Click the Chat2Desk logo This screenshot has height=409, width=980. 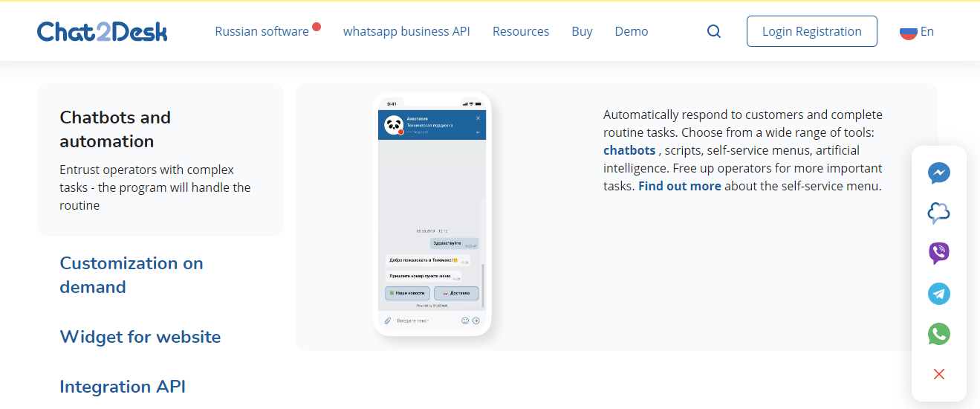tap(102, 31)
